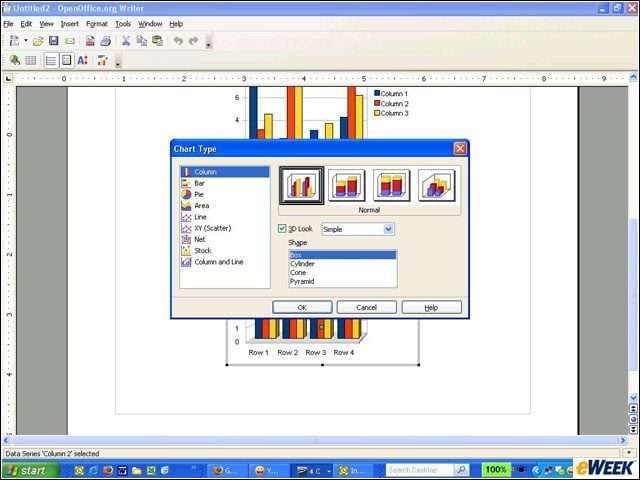
Task: Choose the Deep 3D column subtype thumbnail
Action: (x=436, y=186)
